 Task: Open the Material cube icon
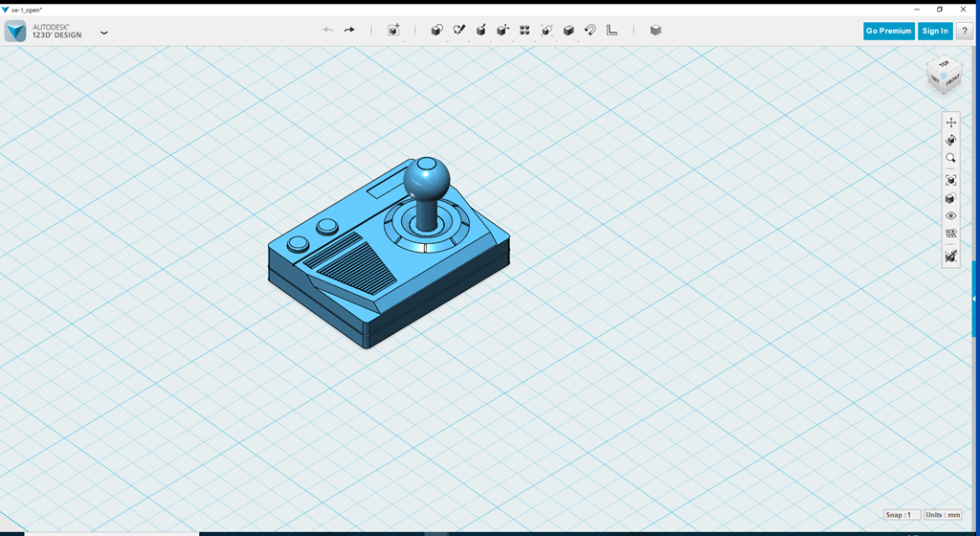656,31
